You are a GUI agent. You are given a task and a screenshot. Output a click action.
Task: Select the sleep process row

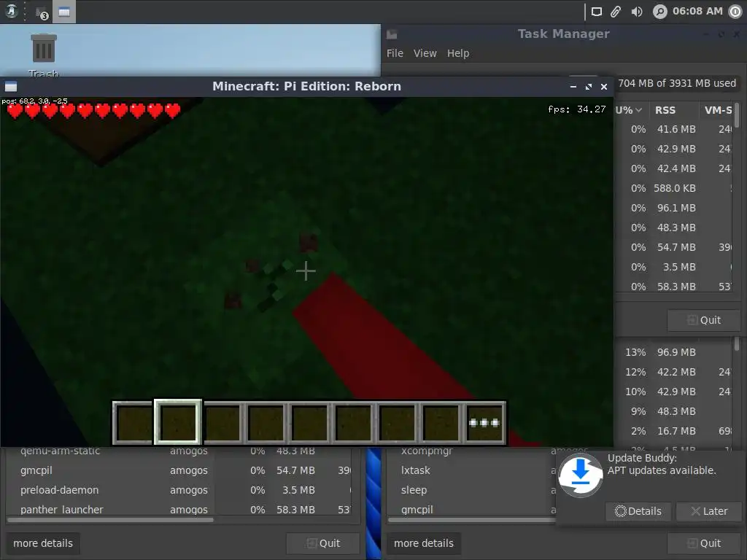point(472,490)
